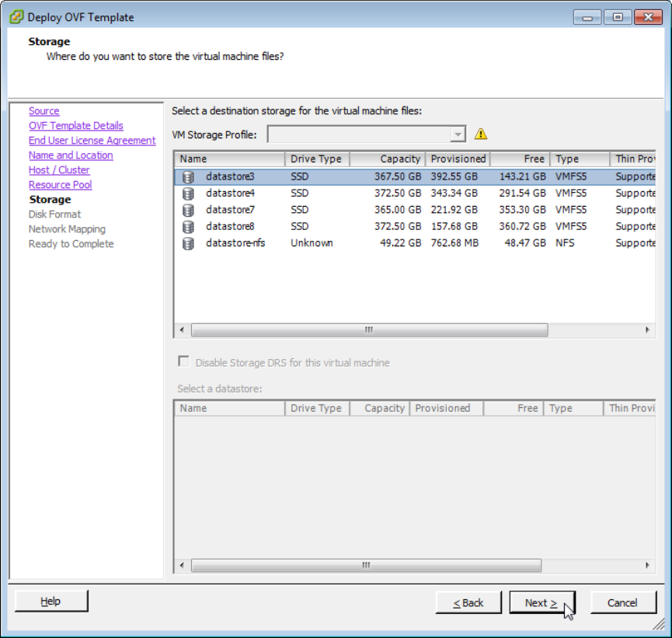Sort upper table by Type column
This screenshot has width=672, height=638.
580,159
